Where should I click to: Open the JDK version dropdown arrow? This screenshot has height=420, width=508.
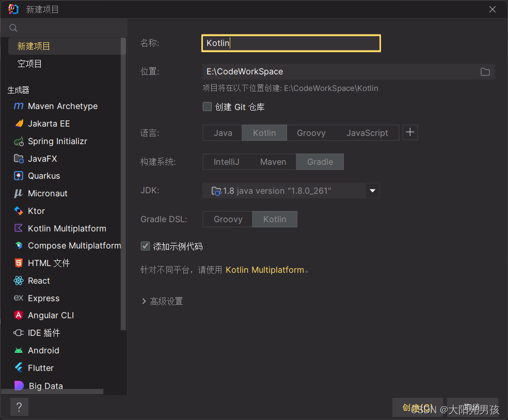(x=373, y=191)
